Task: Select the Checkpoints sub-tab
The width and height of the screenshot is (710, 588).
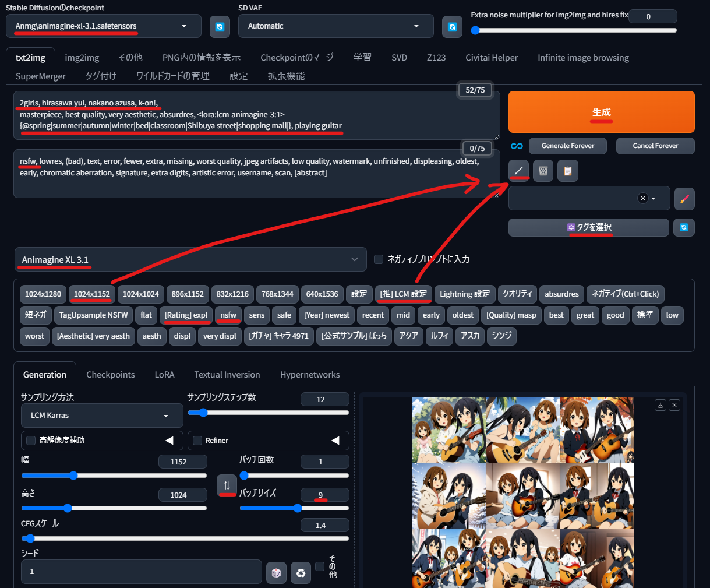Action: click(111, 375)
